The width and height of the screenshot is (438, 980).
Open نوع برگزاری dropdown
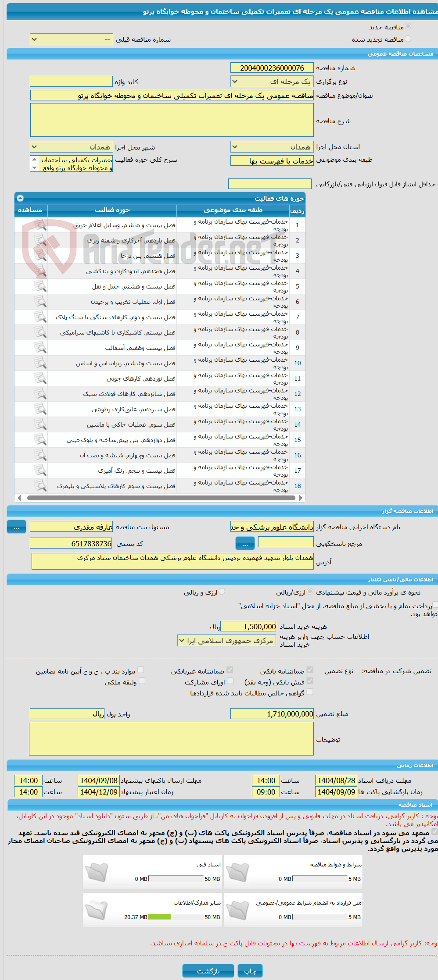[x=272, y=82]
